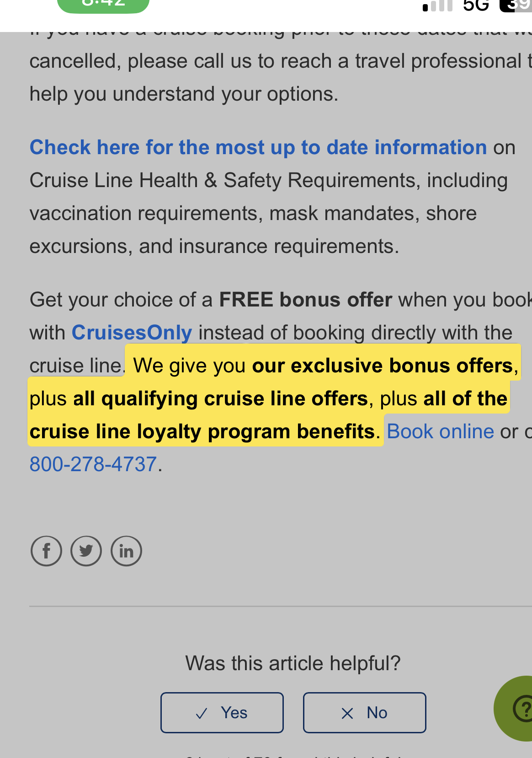Tap the Was this article helpful heading
The width and height of the screenshot is (532, 758).
pos(293,662)
